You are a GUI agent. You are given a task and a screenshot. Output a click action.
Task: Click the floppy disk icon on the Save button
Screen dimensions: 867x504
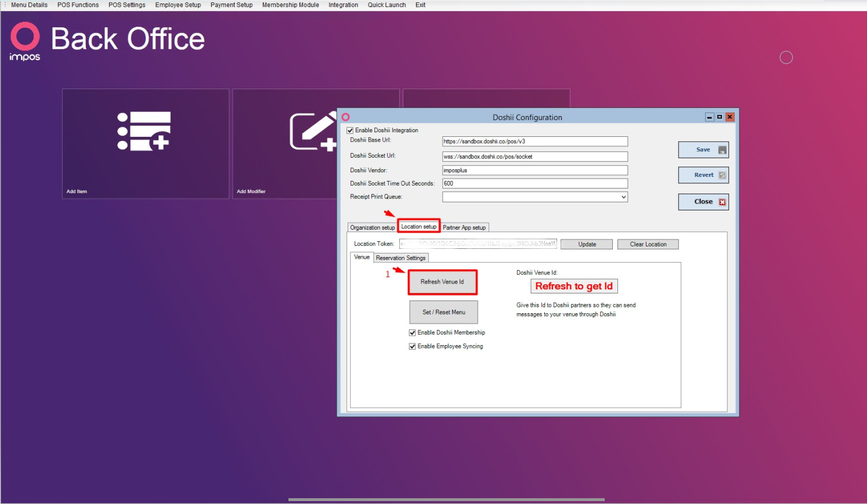pos(722,150)
